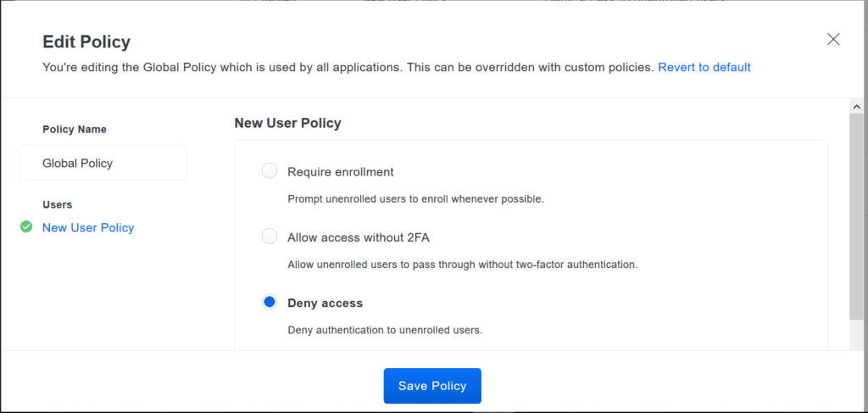This screenshot has width=868, height=413.
Task: Click the "Require enrollment" option label
Action: (341, 172)
